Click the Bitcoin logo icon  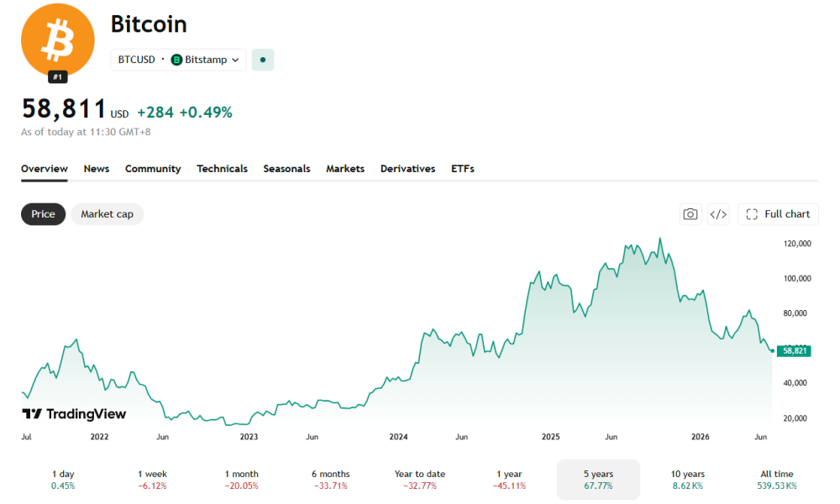58,40
